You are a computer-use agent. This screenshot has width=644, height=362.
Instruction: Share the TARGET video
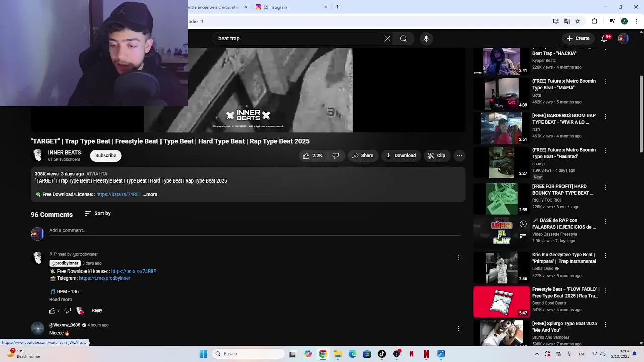click(362, 156)
